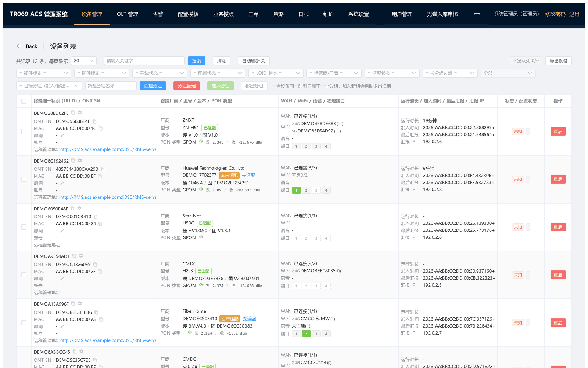Open the 按分组过滤 dropdown
588x368 pixels.
450,73
